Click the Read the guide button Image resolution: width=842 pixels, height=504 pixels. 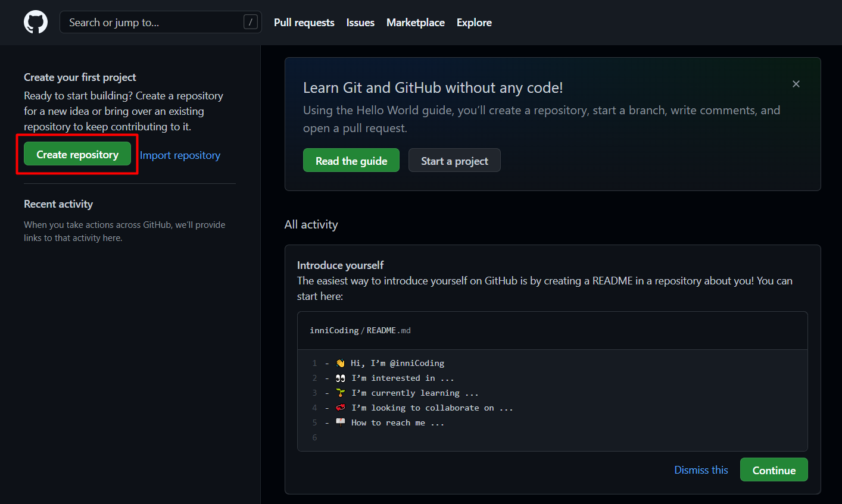pyautogui.click(x=351, y=161)
